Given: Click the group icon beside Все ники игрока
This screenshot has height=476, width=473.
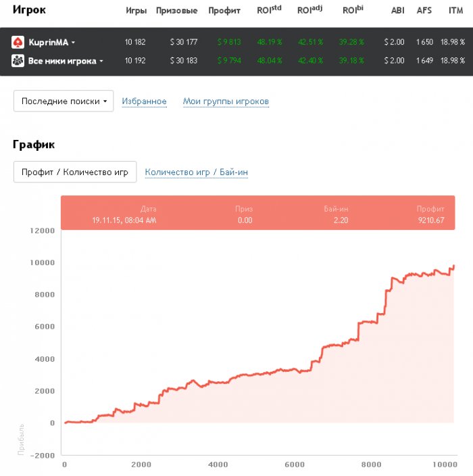Looking at the screenshot, I should pos(18,61).
